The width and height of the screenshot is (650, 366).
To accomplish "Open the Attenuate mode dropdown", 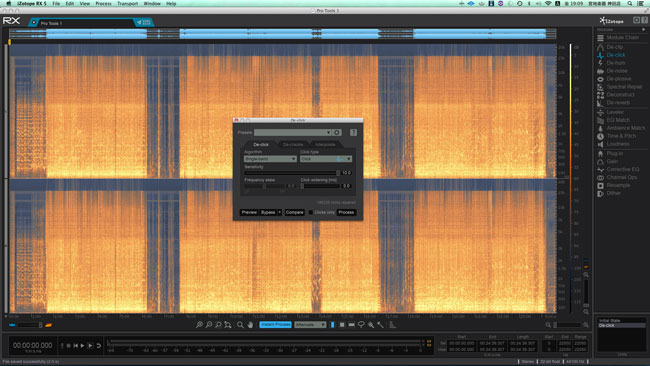I will (310, 325).
